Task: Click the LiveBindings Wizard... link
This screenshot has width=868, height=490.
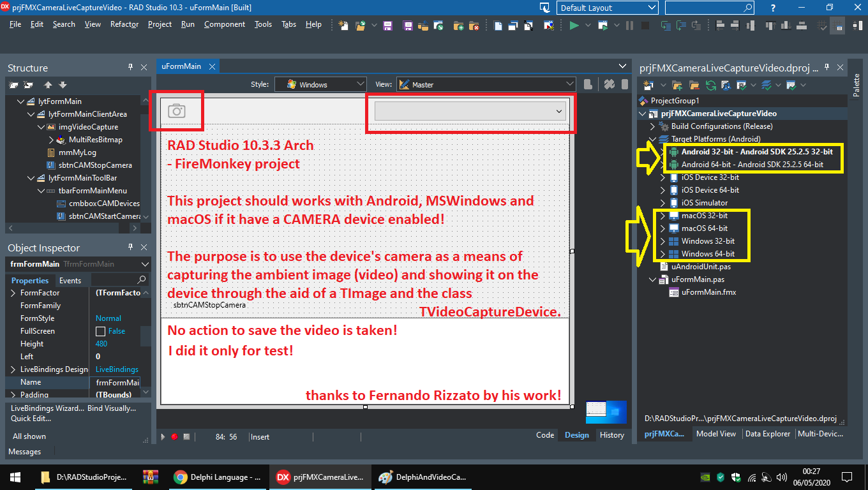Action: (x=47, y=408)
